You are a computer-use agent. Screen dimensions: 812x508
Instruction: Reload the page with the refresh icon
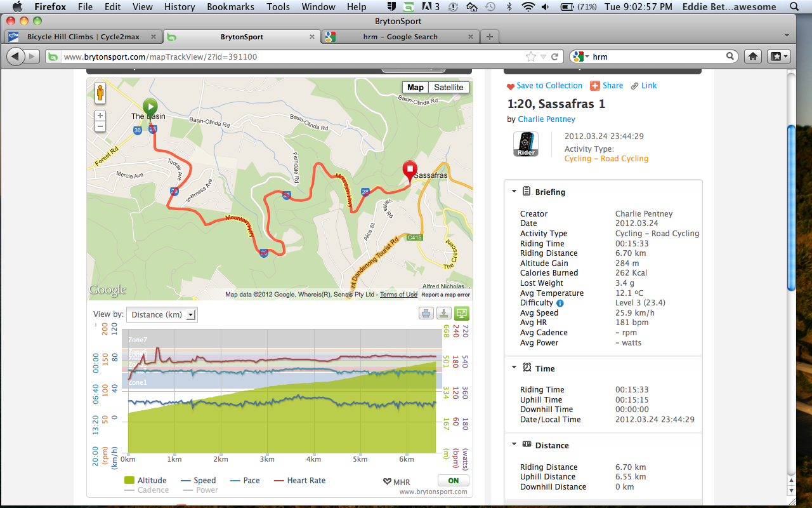coord(555,57)
